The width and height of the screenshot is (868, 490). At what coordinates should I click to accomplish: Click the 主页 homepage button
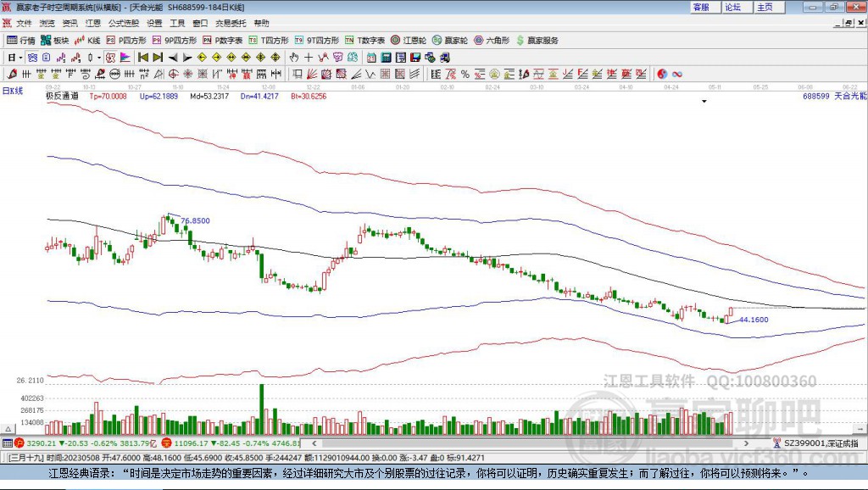(x=768, y=7)
